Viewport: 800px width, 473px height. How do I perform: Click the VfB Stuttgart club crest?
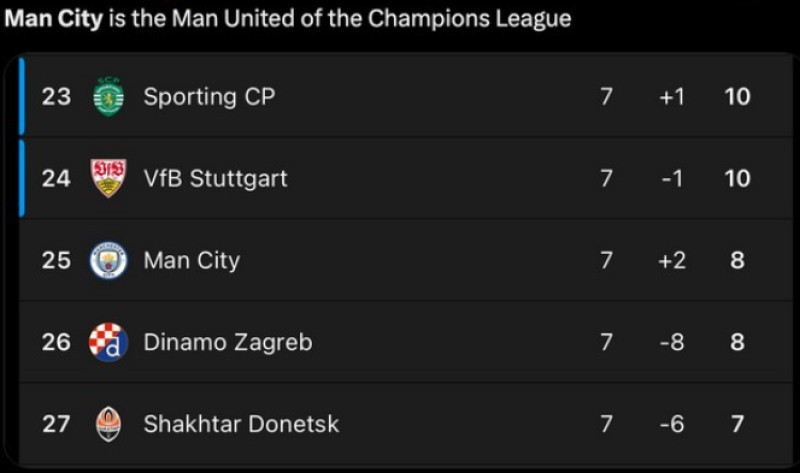coord(108,178)
